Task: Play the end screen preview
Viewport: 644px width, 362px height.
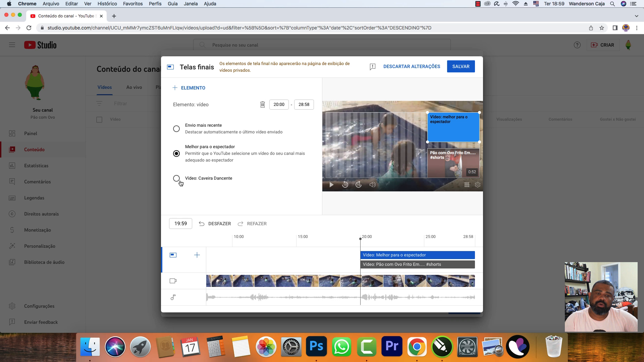Action: point(331,185)
